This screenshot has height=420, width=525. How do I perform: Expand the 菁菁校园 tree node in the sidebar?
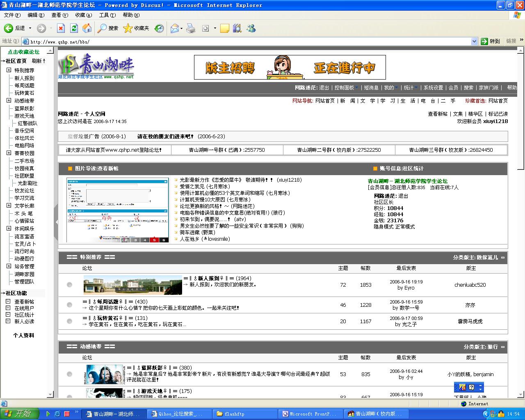pyautogui.click(x=9, y=153)
